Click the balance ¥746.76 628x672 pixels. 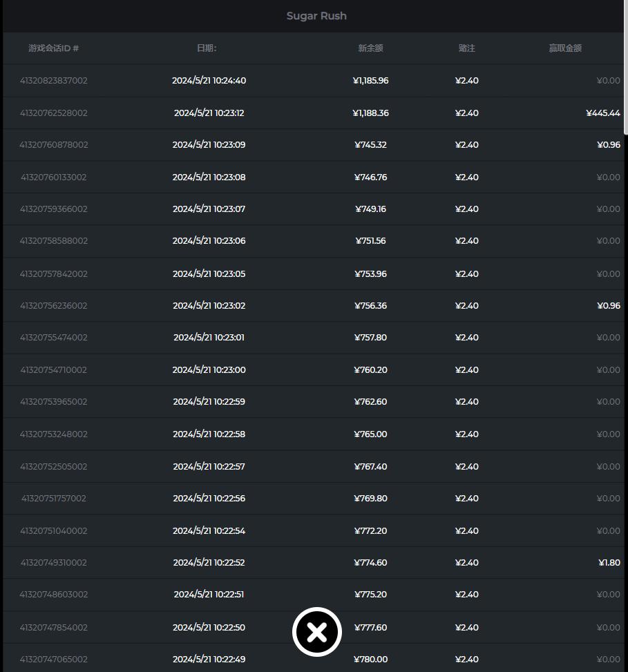[371, 177]
